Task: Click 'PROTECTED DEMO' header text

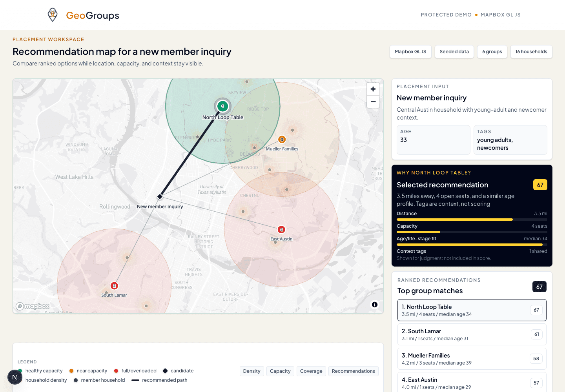Action: (x=446, y=15)
